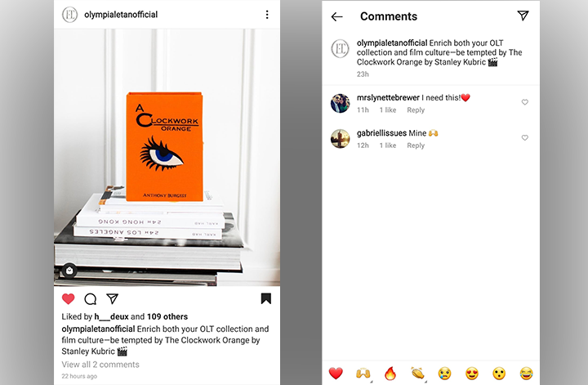Go back using the Comments arrow
Viewport: 588px width, 385px height.
point(336,16)
